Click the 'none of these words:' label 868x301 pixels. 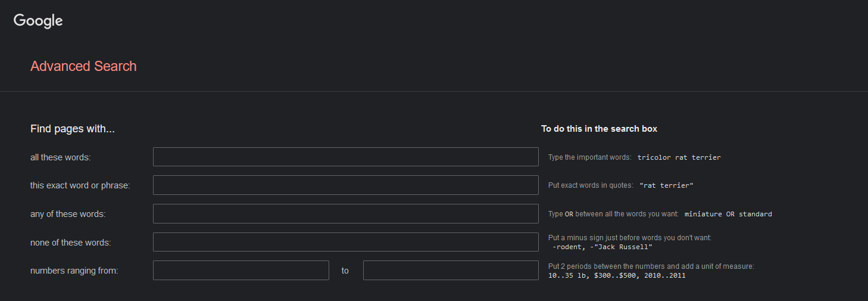71,243
